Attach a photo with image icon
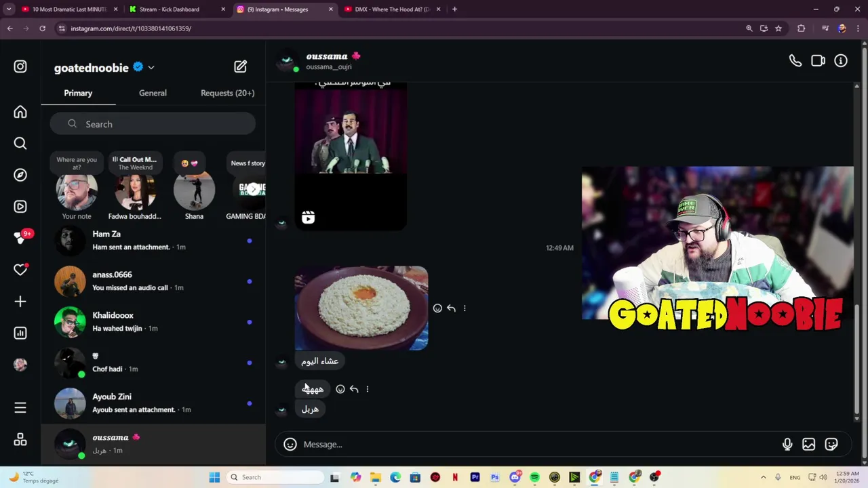The image size is (868, 488). coord(809,445)
